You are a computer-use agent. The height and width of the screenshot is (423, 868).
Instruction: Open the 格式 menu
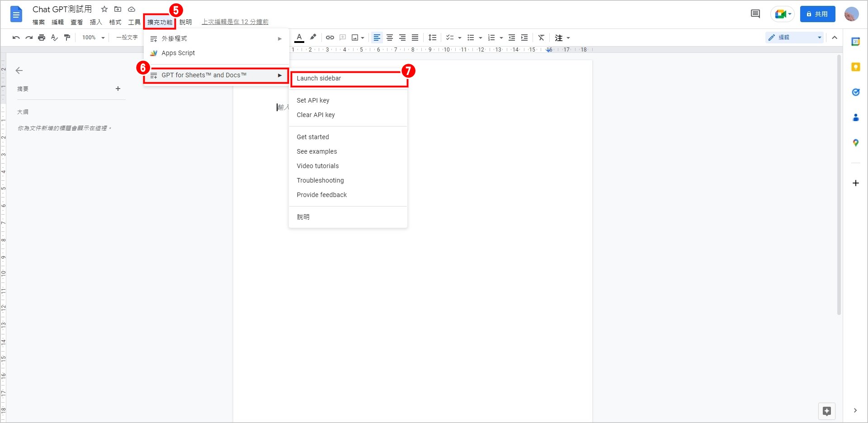(x=115, y=22)
